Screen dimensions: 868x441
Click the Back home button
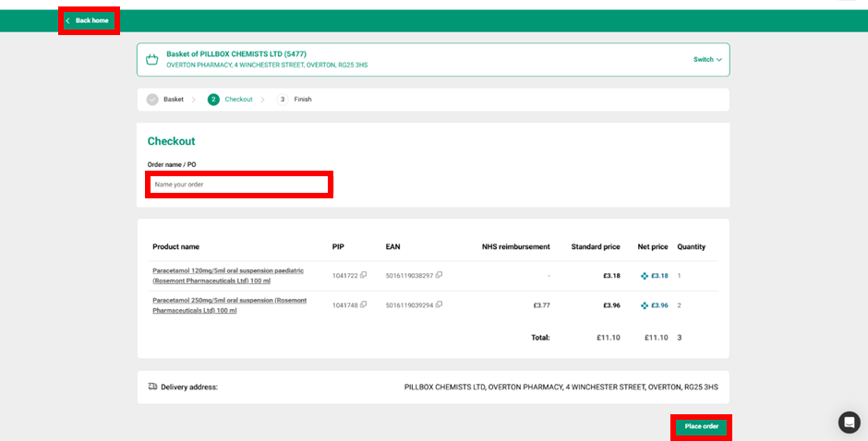click(x=89, y=20)
